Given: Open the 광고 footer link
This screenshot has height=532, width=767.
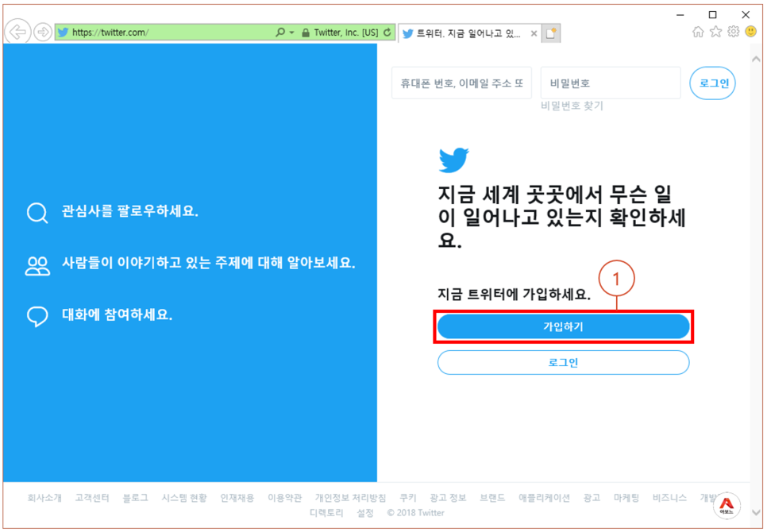Looking at the screenshot, I should point(592,498).
